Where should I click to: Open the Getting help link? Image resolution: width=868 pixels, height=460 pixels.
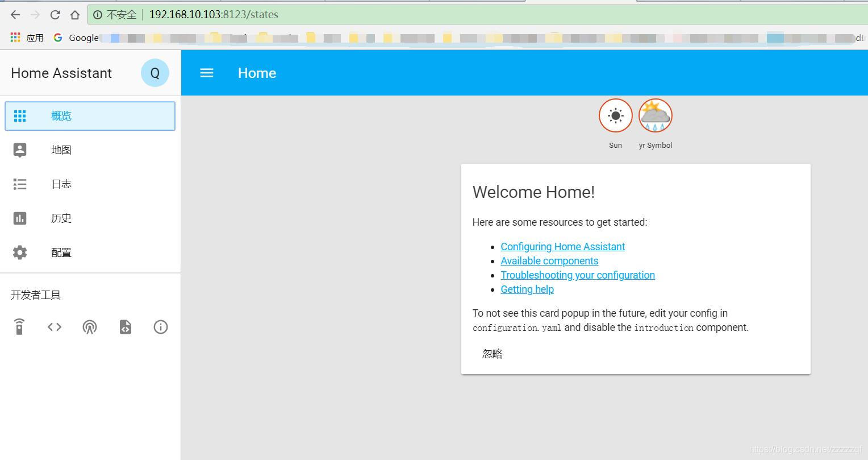coord(527,289)
